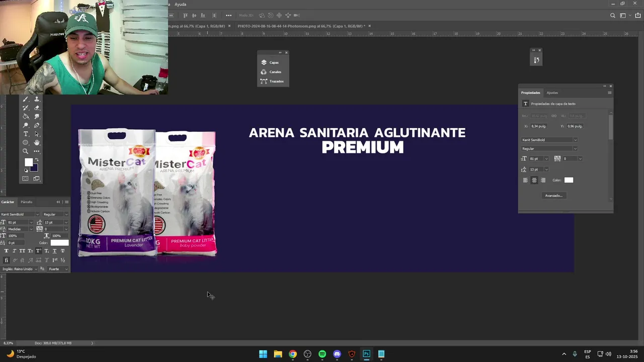This screenshot has width=644, height=362.
Task: Click the Avanzado... button
Action: 553,196
